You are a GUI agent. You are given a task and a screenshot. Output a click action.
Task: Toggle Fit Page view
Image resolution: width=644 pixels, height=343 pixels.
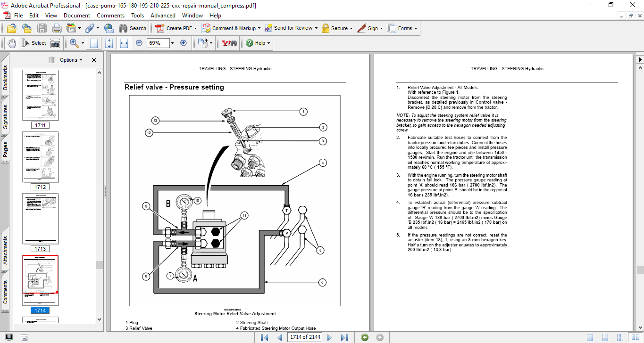tap(109, 43)
